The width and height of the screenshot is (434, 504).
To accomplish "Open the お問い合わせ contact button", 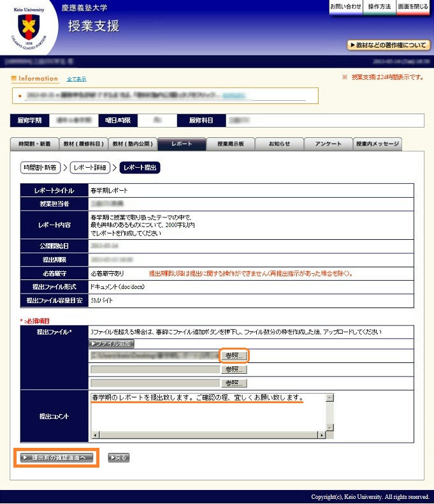I will tap(345, 6).
